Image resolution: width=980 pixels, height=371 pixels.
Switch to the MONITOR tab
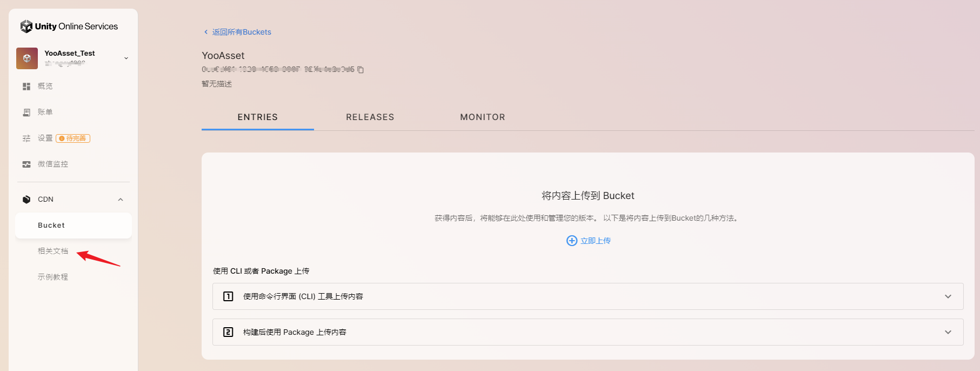pyautogui.click(x=483, y=117)
